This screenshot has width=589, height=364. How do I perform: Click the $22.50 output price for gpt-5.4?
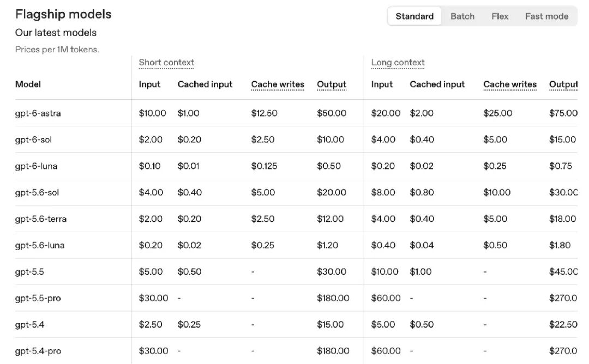[x=563, y=324]
